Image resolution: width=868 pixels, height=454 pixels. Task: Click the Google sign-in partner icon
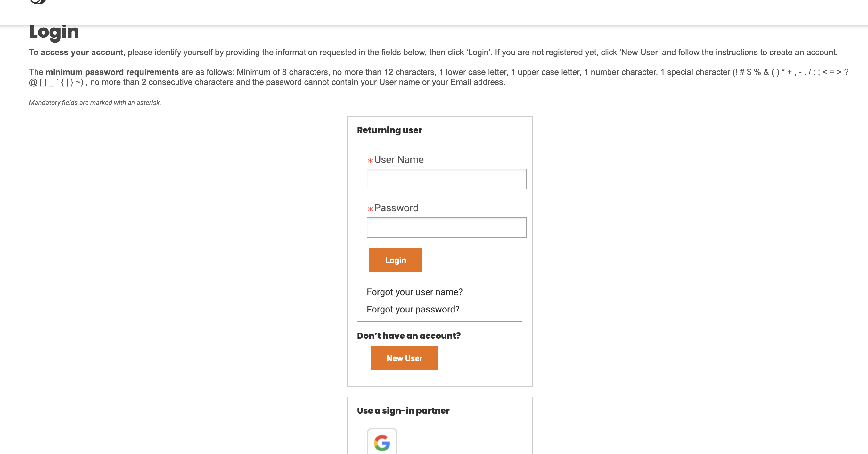[382, 442]
